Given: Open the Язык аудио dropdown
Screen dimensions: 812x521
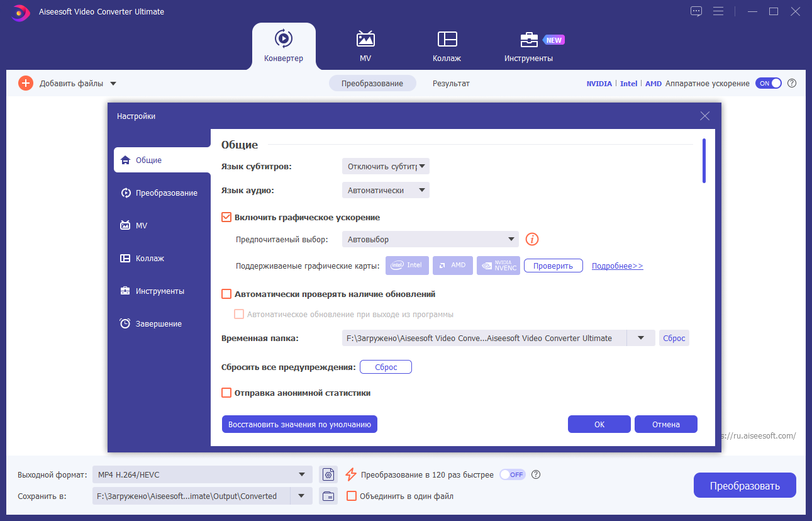Looking at the screenshot, I should 386,190.
